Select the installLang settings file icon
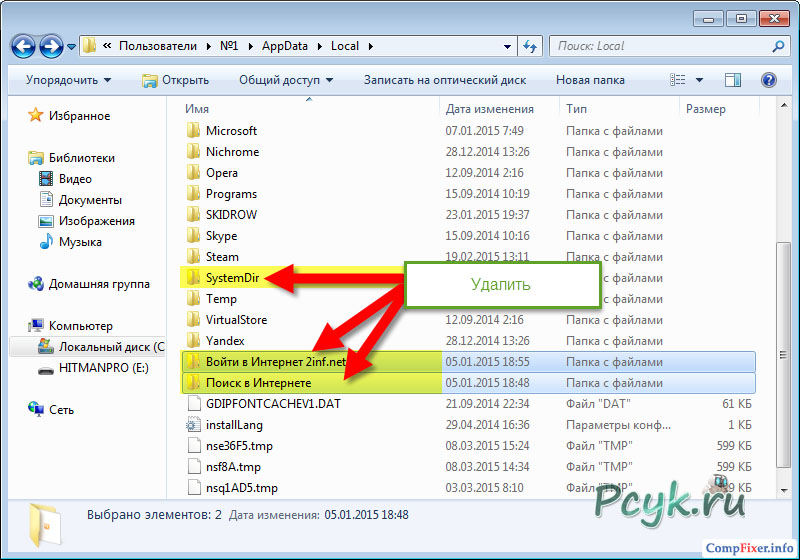 (194, 425)
